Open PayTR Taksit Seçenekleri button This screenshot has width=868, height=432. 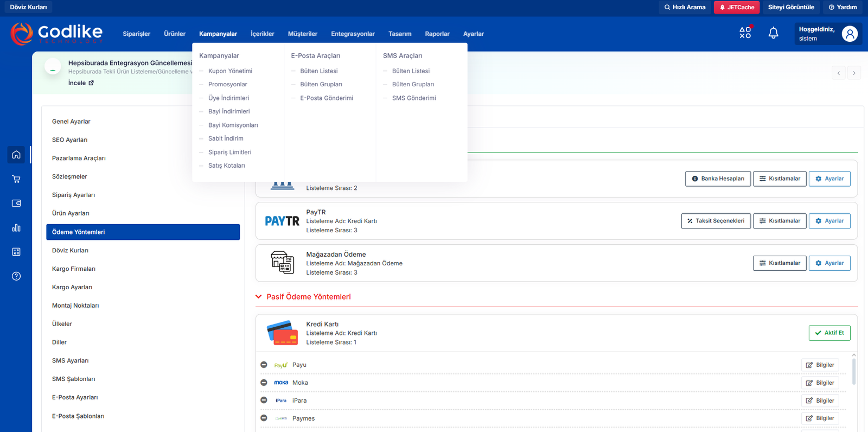[716, 221]
